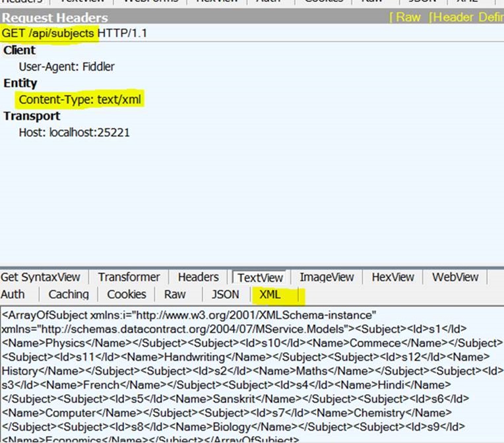Viewport: 504px width, 443px height.
Task: Open the Caching tab
Action: click(69, 294)
